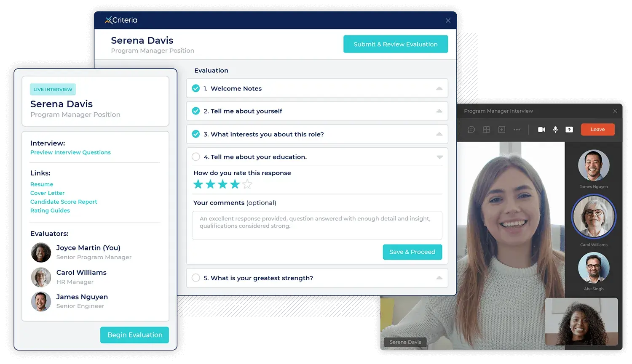Click the add panel plus icon
632x364 pixels.
point(501,130)
